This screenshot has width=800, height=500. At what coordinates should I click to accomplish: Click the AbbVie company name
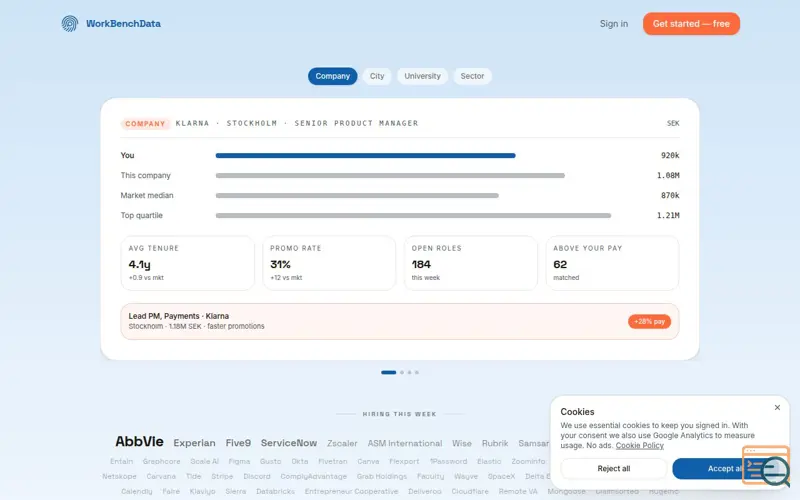point(139,441)
